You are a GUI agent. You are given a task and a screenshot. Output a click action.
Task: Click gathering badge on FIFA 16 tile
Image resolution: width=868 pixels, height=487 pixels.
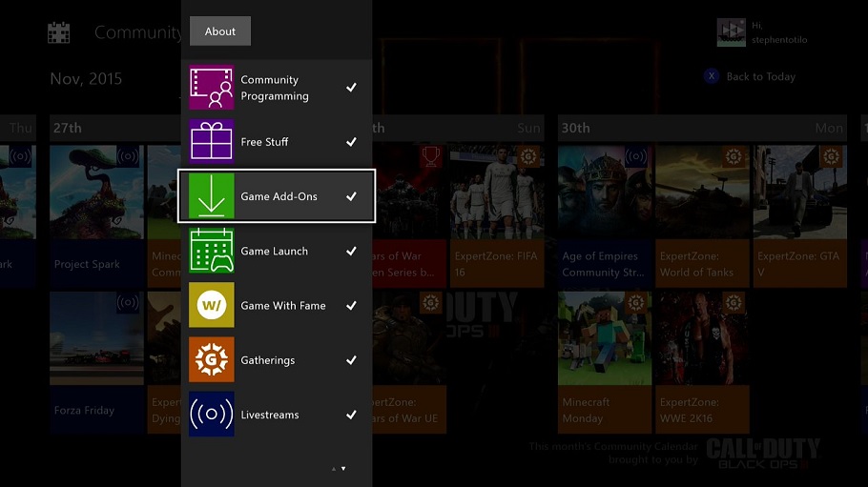(528, 156)
